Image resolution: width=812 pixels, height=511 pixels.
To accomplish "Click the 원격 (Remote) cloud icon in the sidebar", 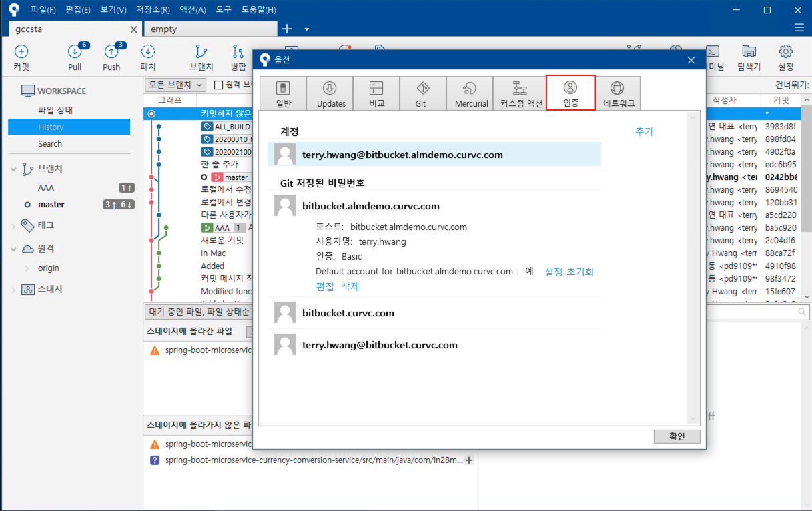I will 28,249.
